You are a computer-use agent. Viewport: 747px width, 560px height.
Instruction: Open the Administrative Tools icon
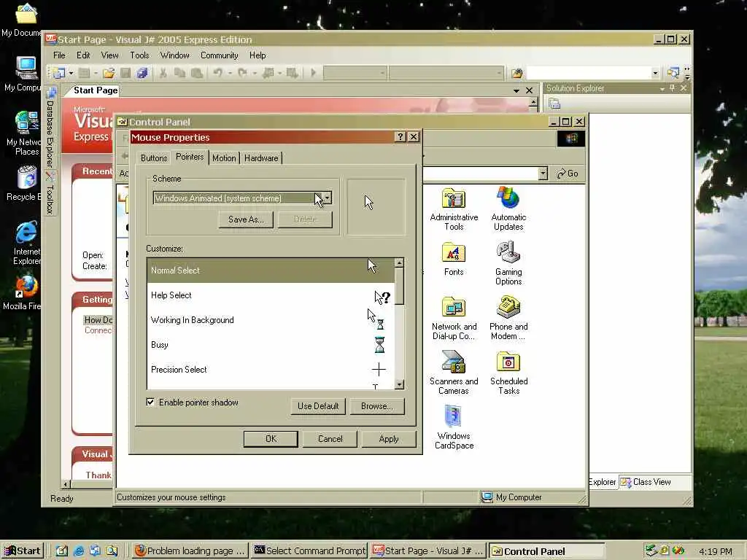pos(454,209)
